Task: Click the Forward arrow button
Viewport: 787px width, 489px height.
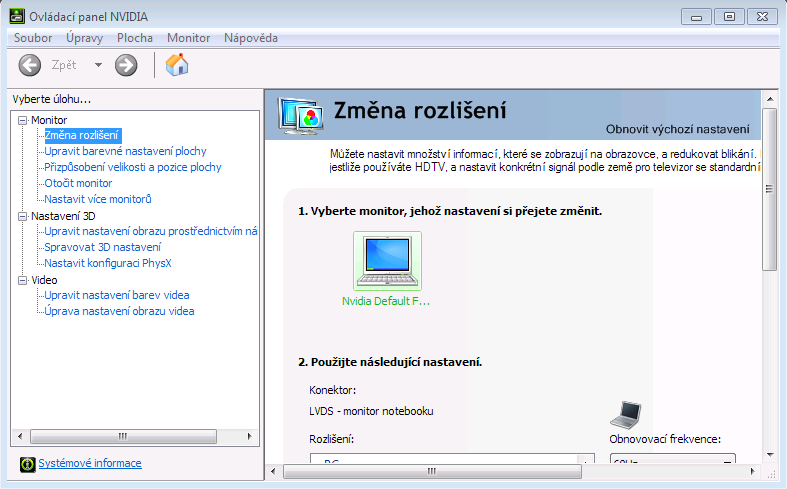Action: coord(126,65)
